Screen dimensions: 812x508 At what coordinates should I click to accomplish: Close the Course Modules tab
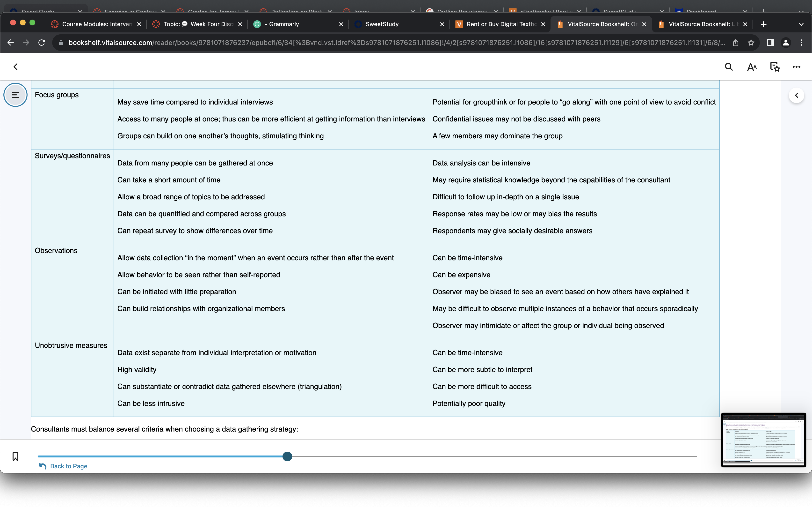coord(139,24)
